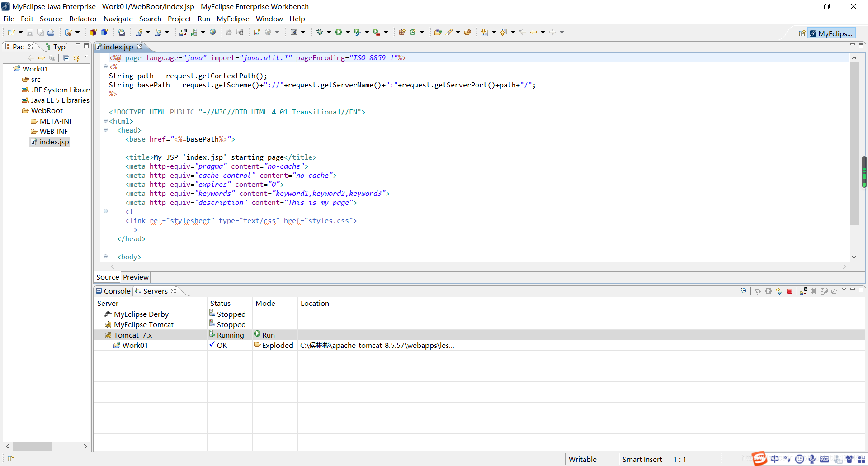This screenshot has width=868, height=466.
Task: Open the MyEclipse web browser icon
Action: click(212, 32)
